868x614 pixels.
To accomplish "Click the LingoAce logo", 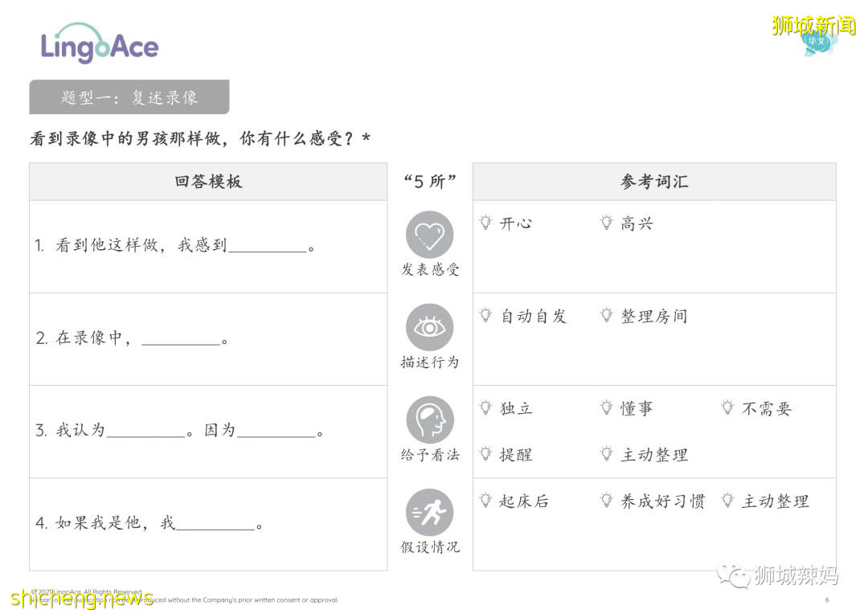I will tap(98, 46).
